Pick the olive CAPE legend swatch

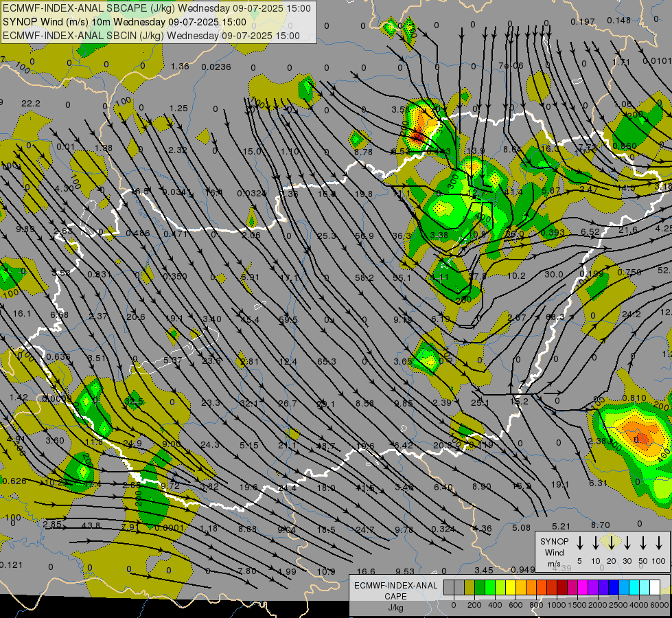[x=470, y=588]
